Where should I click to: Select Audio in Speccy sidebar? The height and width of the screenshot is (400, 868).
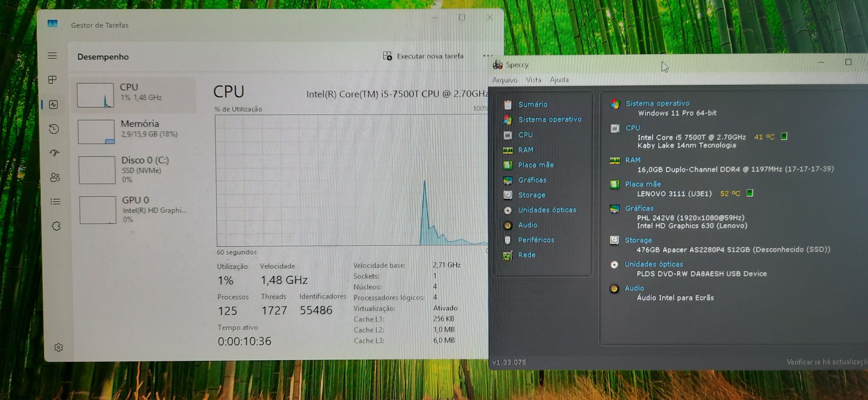(x=527, y=225)
